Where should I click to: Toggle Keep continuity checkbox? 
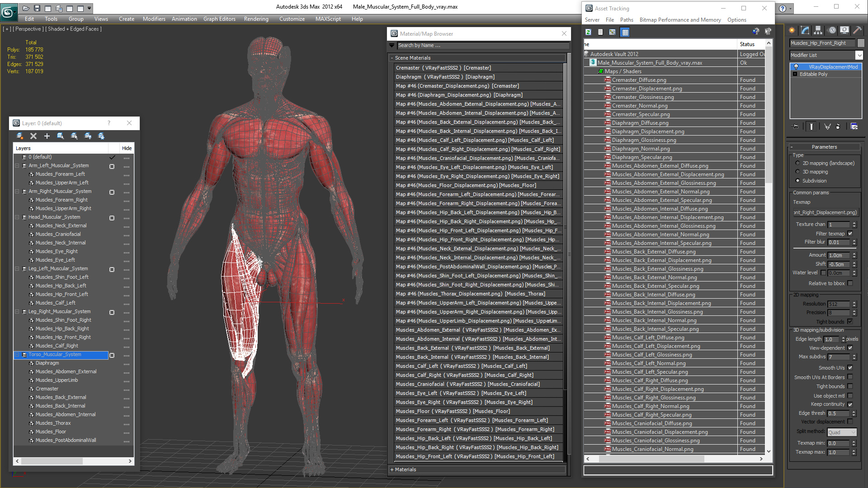[850, 404]
